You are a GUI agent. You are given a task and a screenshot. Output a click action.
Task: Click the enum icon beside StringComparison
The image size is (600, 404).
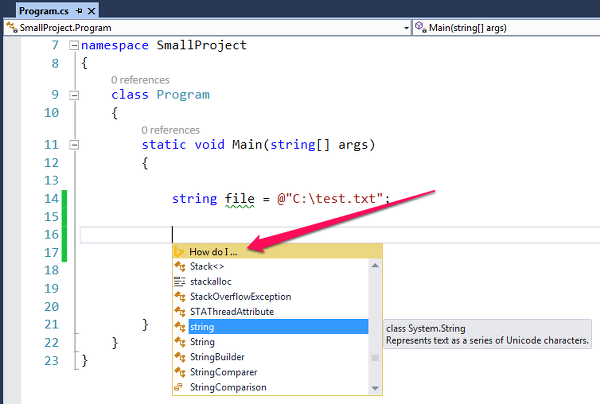(x=179, y=387)
